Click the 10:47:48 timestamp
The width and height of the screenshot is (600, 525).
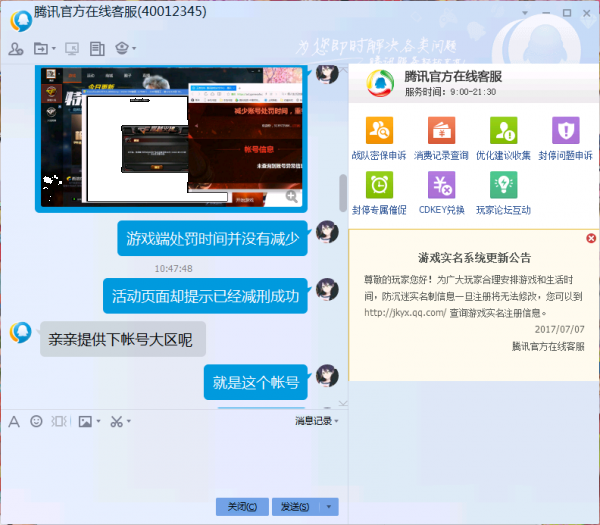(x=173, y=269)
